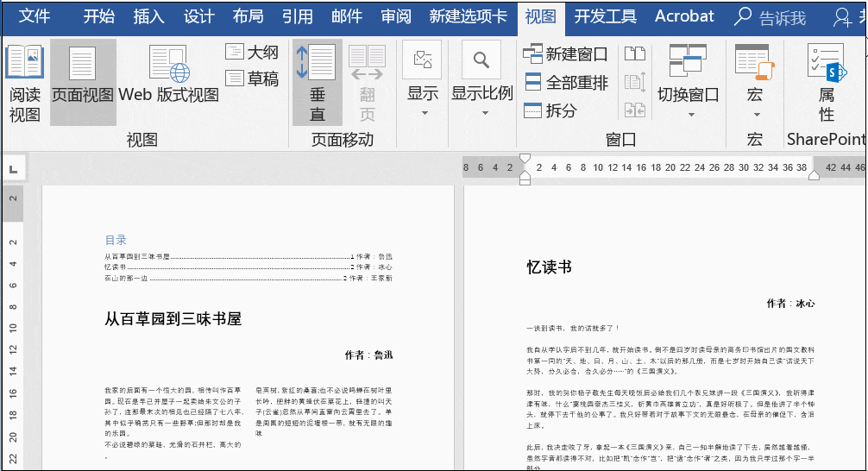Image resolution: width=868 pixels, height=471 pixels.
Task: Select the Web 版式视图 layout icon
Action: 169,64
